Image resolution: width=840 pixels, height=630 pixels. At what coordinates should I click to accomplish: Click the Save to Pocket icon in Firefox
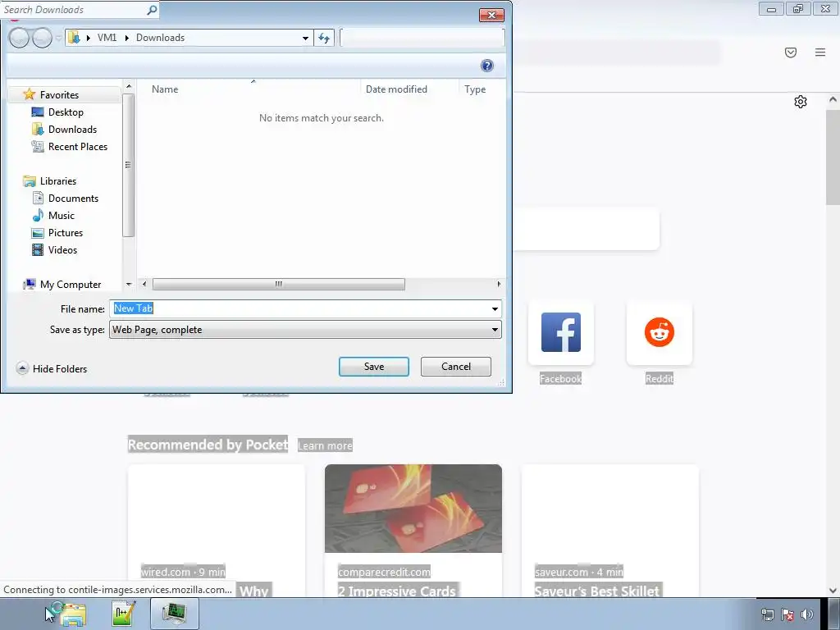(791, 52)
